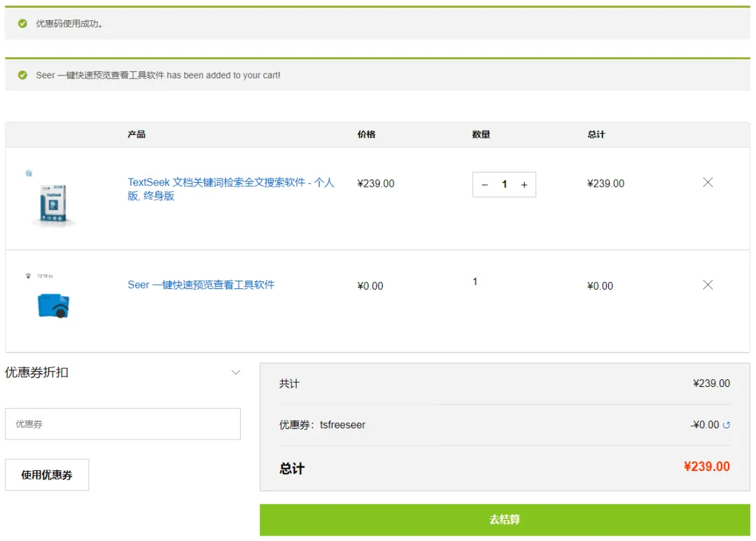Focus the 优惠券 coupon code field
756x541 pixels.
(x=122, y=424)
